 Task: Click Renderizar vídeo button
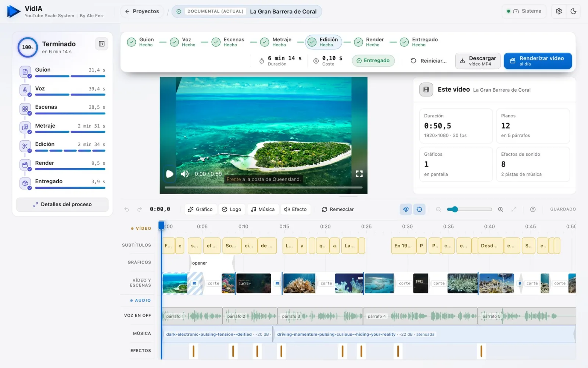tap(538, 61)
